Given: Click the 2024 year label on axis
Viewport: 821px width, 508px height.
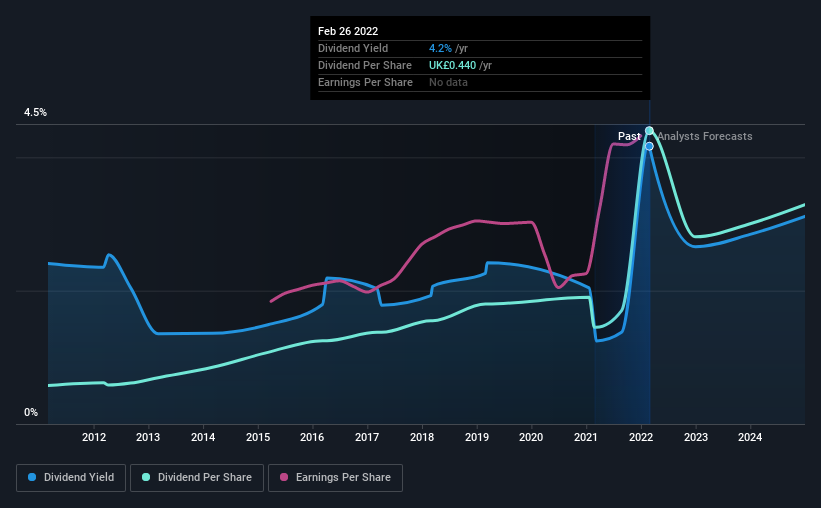Looking at the screenshot, I should click(x=750, y=437).
